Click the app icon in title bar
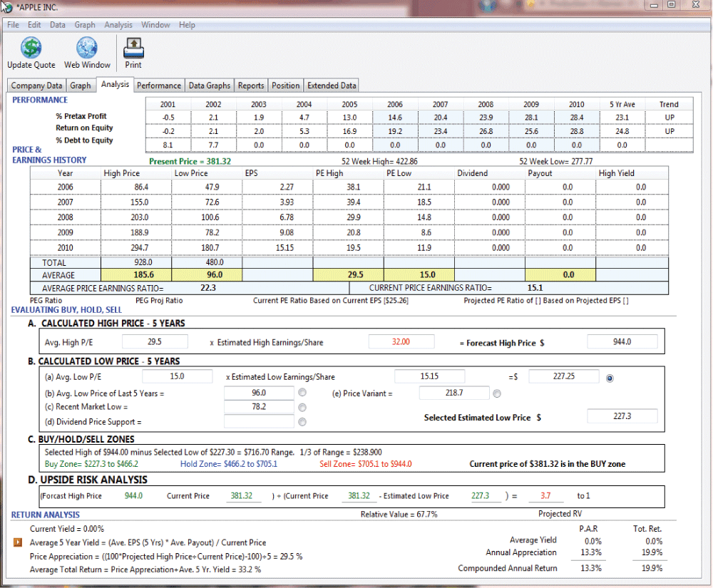Viewport: 713px width, 588px height. point(7,6)
